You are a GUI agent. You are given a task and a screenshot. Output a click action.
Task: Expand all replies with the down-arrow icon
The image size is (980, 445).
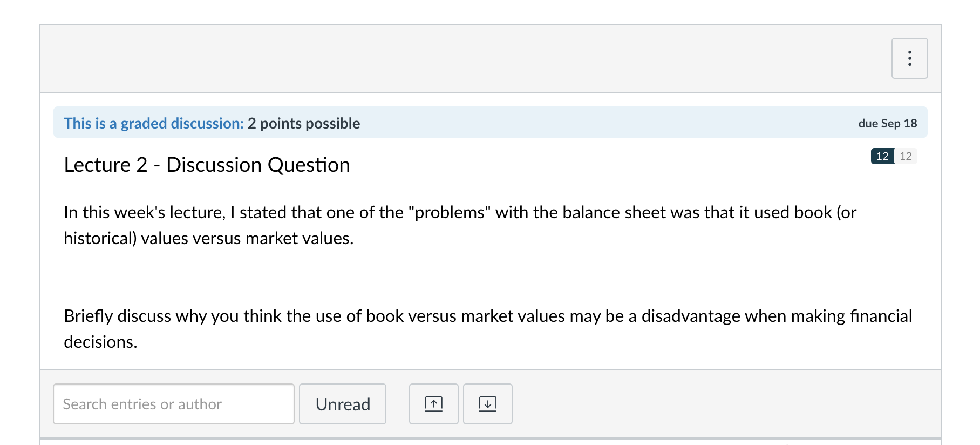pos(487,404)
